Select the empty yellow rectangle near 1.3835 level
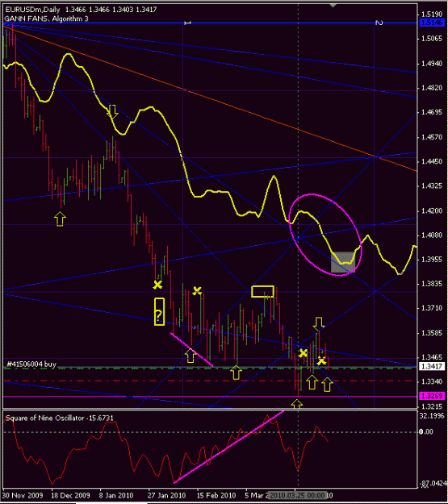Screen dimensions: 448x504 click(262, 291)
